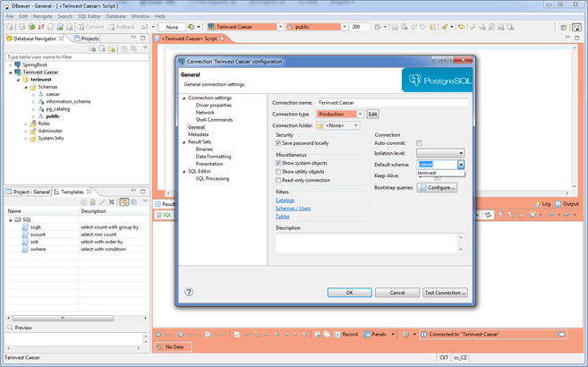Screen dimensions: 588x367
Task: Click the Record button in results toolbar
Action: pos(345,334)
